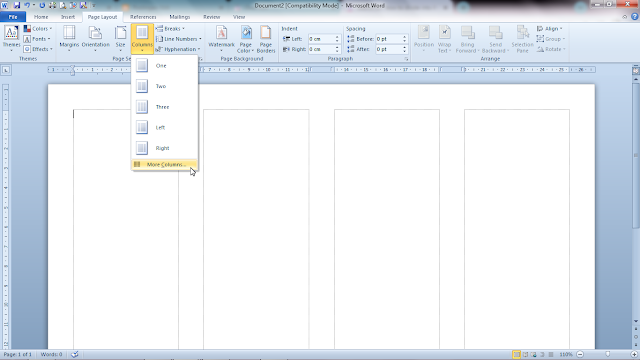Screen dimensions: 640x360
Task: Open the Selection Pane
Action: [x=522, y=39]
